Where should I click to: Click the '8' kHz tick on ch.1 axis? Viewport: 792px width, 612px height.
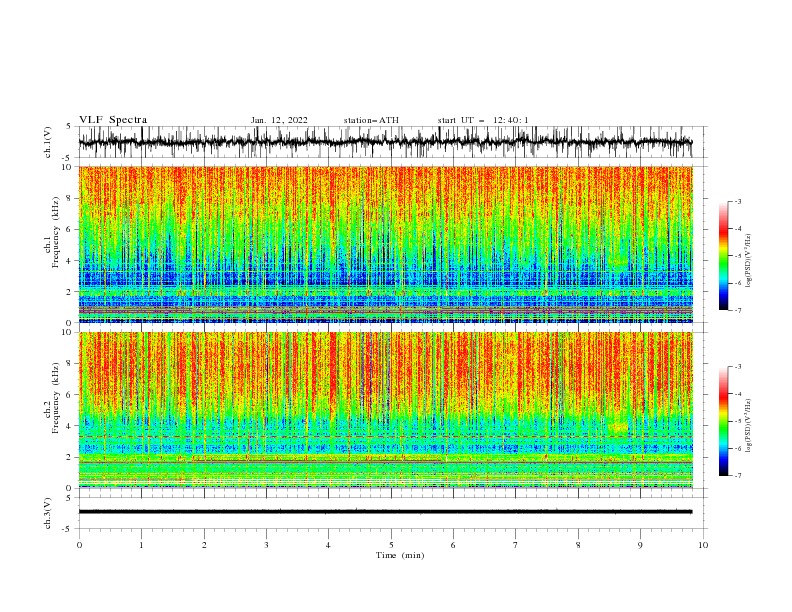[x=69, y=198]
